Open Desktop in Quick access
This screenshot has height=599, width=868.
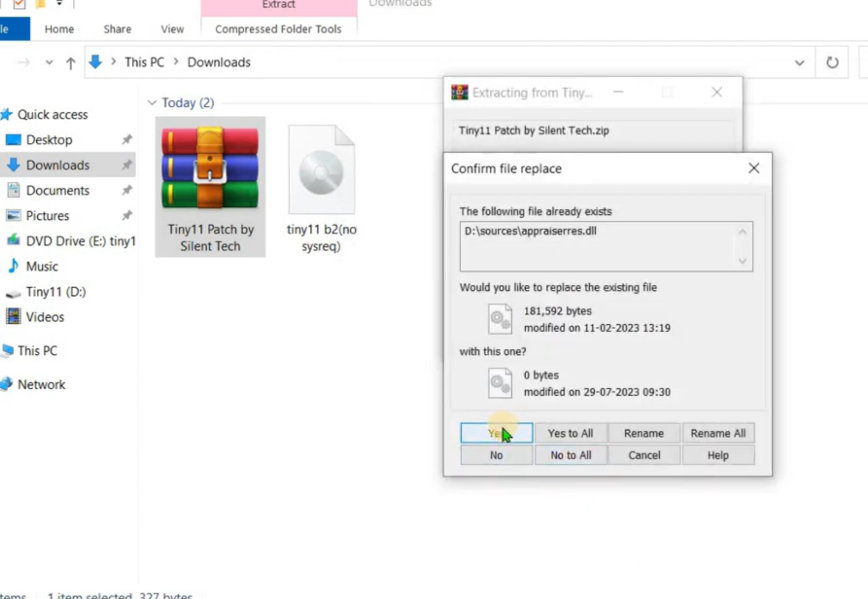[x=49, y=140]
